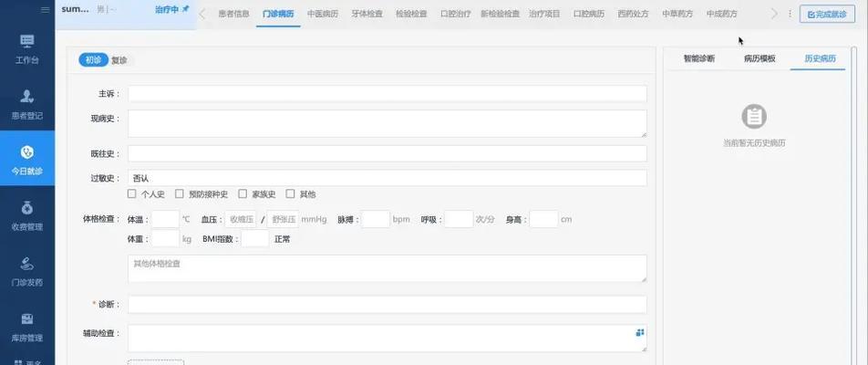Select the 初诊 first-visit toggle
The image size is (868, 365).
pos(93,60)
